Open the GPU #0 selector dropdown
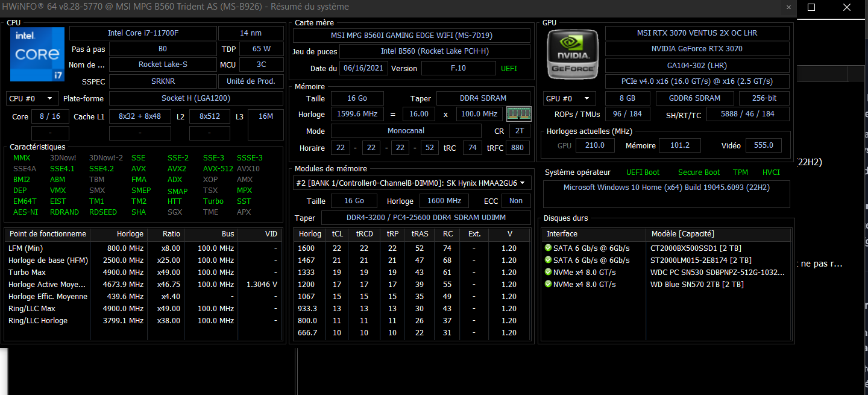Image resolution: width=868 pixels, height=395 pixels. 570,98
